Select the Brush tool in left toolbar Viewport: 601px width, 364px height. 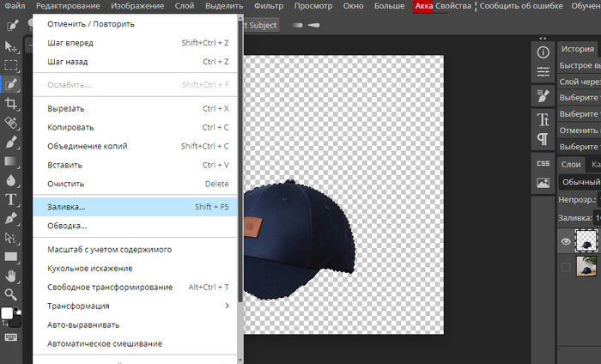pos(11,142)
